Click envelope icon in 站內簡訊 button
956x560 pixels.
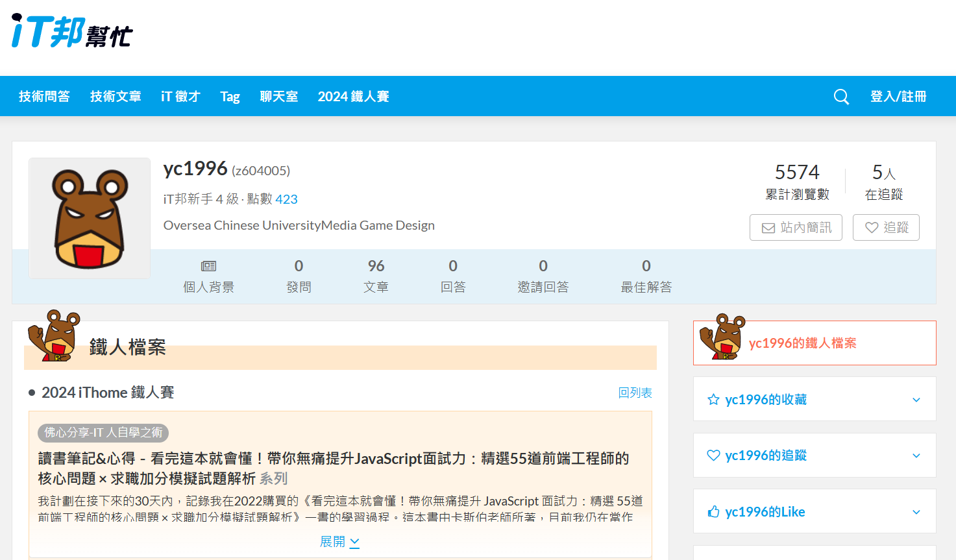pyautogui.click(x=768, y=228)
